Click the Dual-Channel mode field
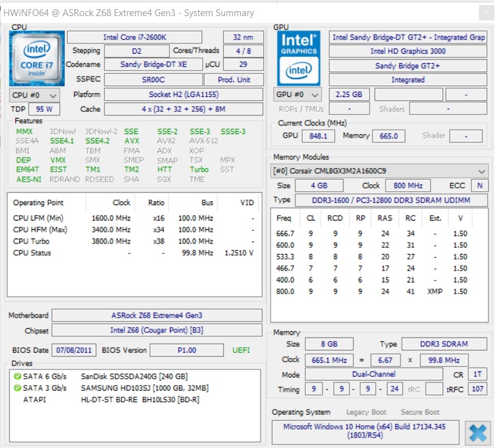Viewport: 495px width, 448px height. click(x=374, y=374)
